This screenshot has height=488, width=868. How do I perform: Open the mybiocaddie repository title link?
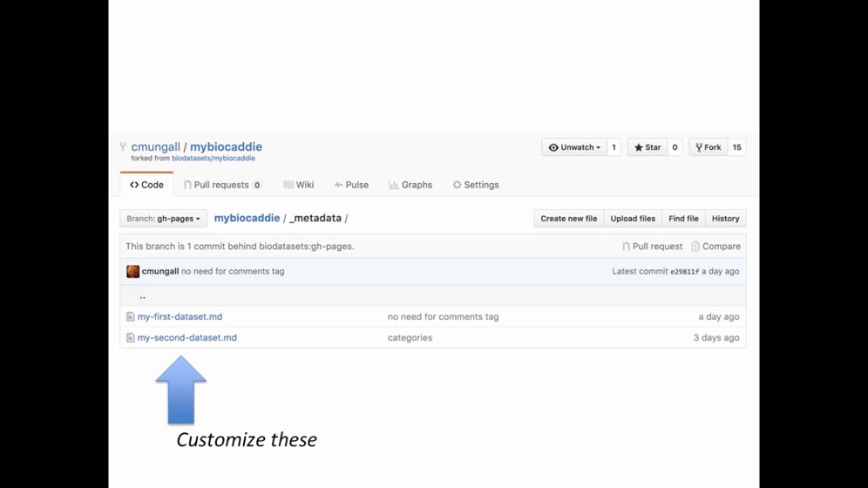226,147
